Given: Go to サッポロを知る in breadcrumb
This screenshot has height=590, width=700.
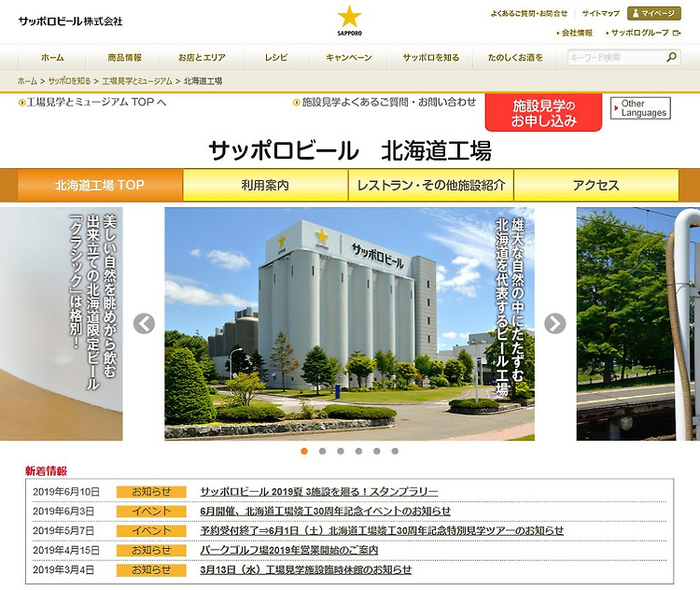Looking at the screenshot, I should point(69,81).
